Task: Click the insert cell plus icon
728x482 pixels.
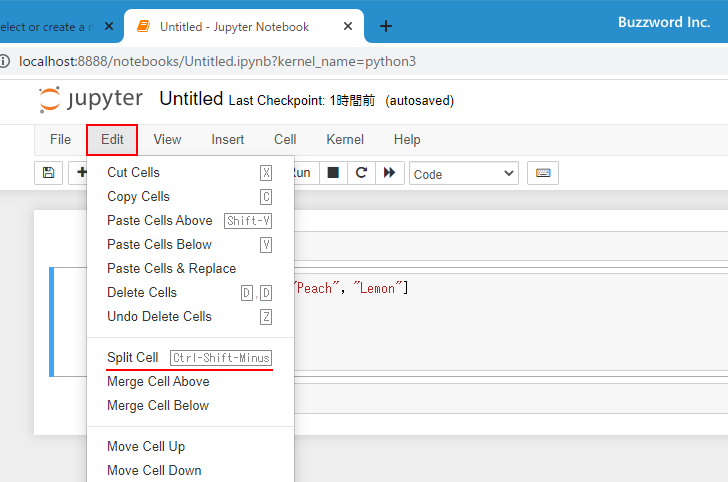Action: pos(81,173)
